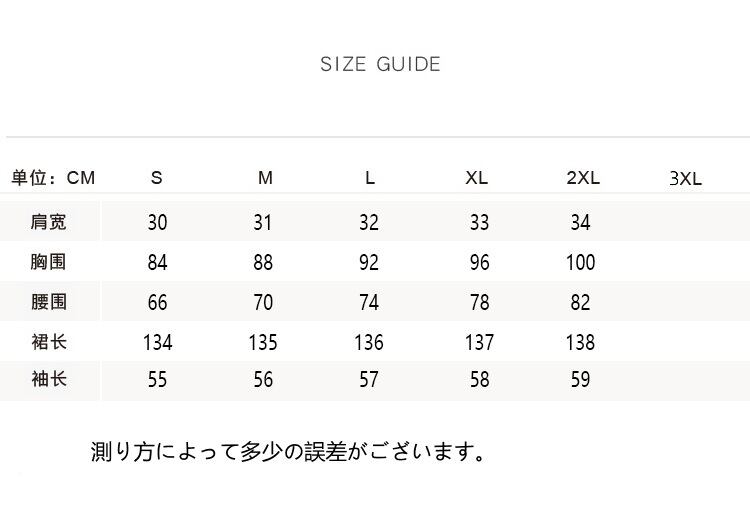
Task: Click the 袖长 row label
Action: click(49, 379)
